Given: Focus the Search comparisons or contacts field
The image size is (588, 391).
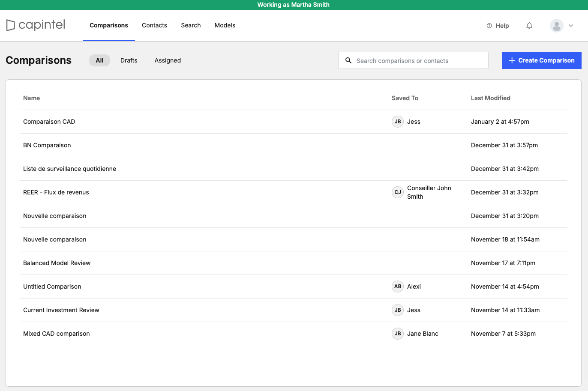Looking at the screenshot, I should pos(413,60).
